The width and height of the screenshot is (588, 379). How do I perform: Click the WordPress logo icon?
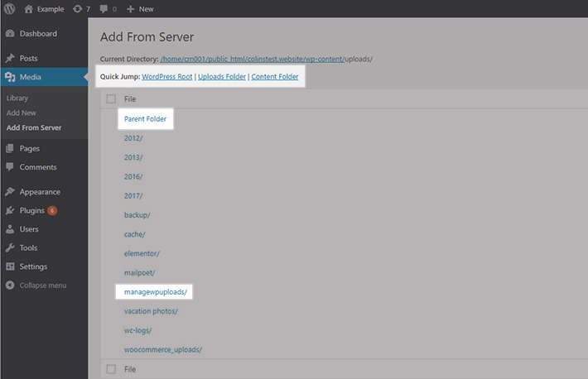coord(10,8)
